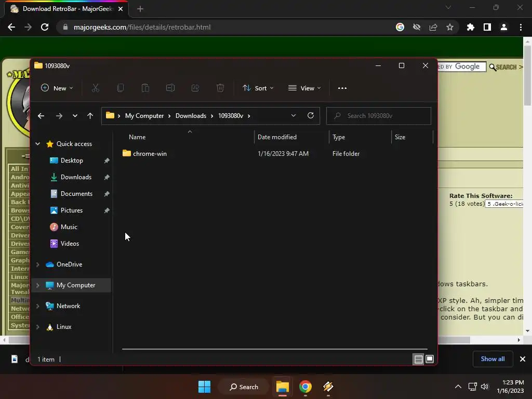Viewport: 532px width, 399px height.
Task: Click the Google G icon in address bar
Action: [x=400, y=27]
